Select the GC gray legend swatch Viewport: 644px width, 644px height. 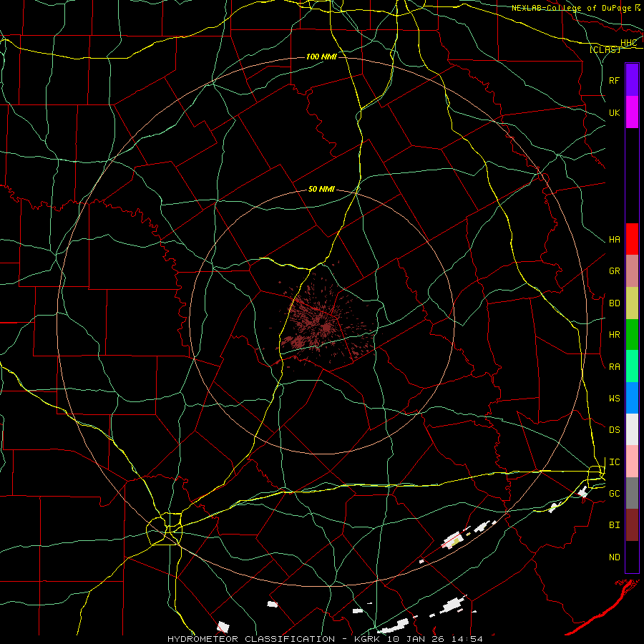click(x=632, y=493)
